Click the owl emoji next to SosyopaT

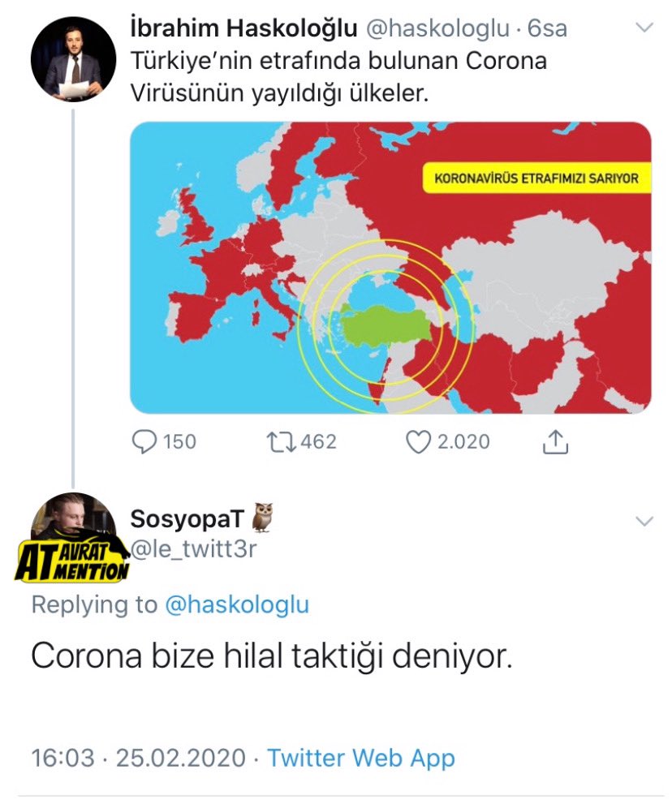click(263, 517)
